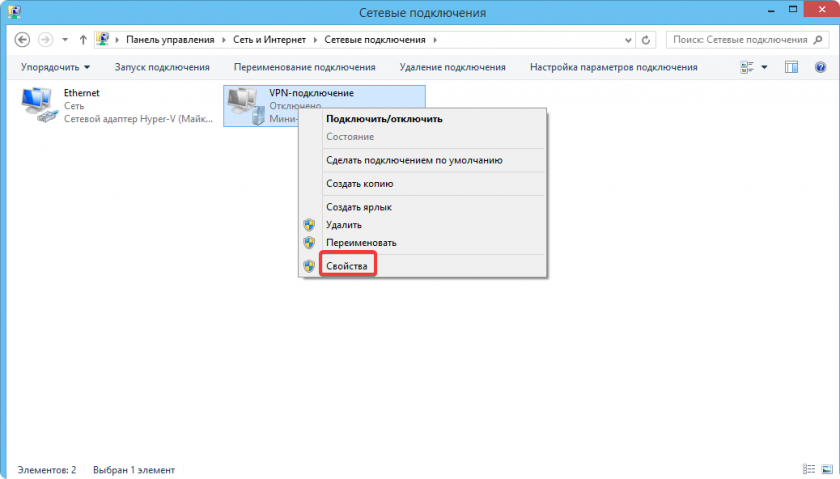Choose Свойства in the context menu
The image size is (840, 479).
pos(347,265)
